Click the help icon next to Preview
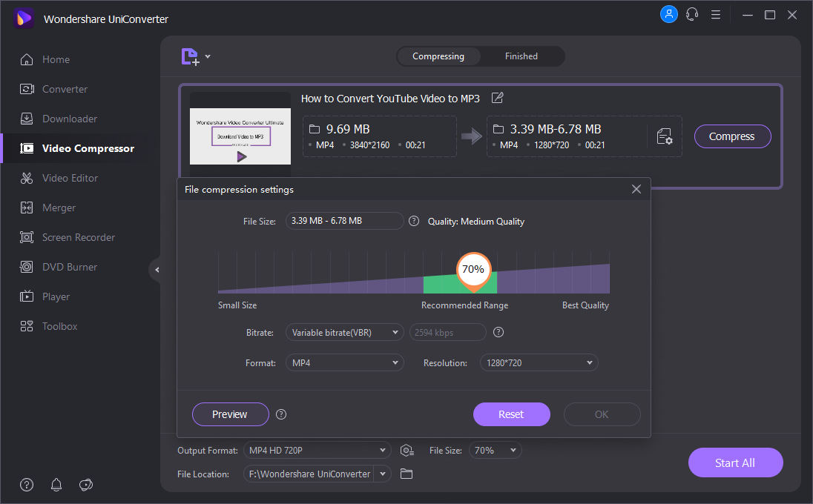 click(x=281, y=414)
